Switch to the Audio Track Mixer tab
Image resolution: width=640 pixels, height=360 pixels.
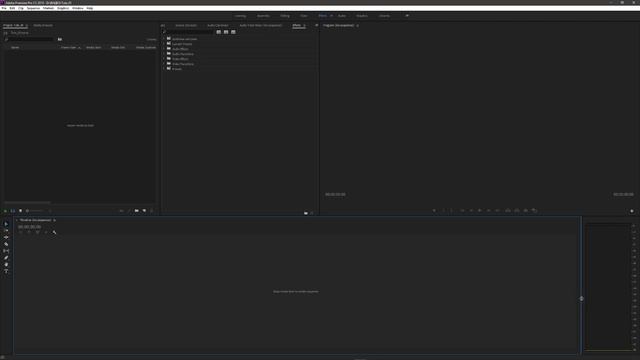click(x=261, y=25)
